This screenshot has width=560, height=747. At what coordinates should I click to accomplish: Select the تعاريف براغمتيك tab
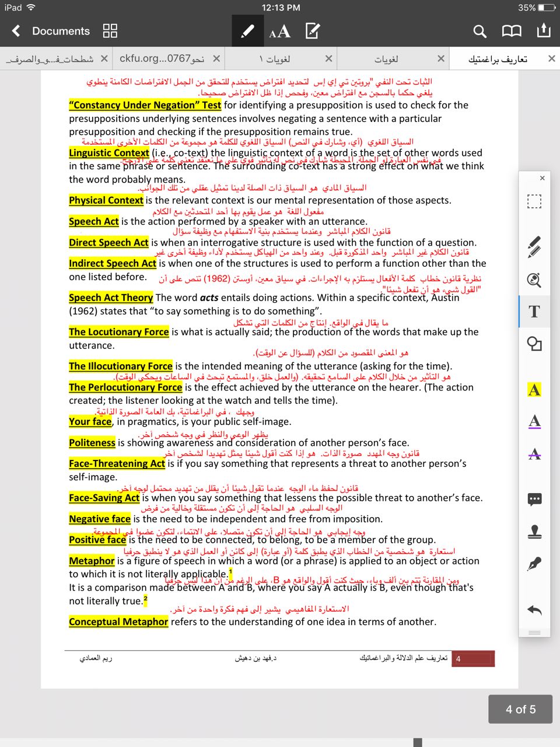498,58
